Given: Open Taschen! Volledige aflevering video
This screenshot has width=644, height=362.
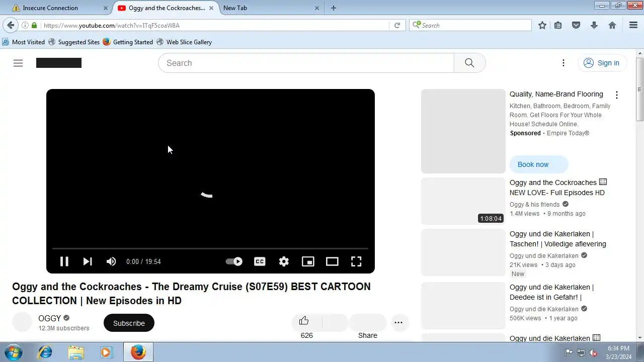Looking at the screenshot, I should [558, 239].
